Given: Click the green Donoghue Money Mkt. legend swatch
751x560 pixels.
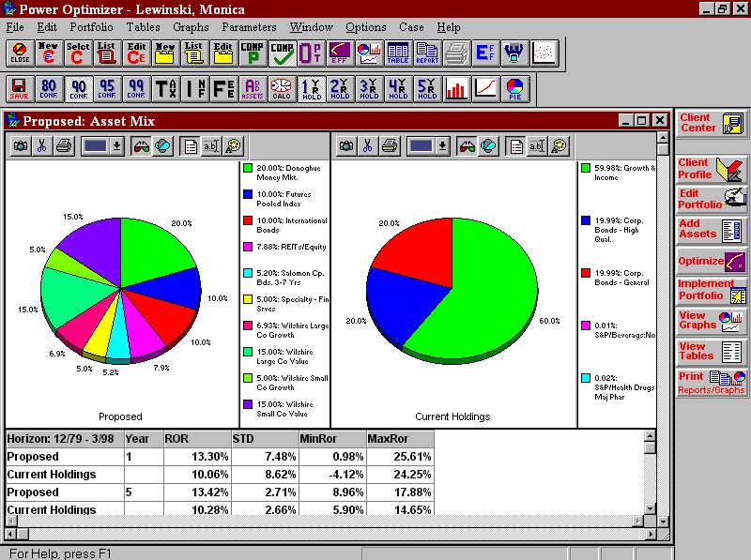Looking at the screenshot, I should tap(248, 169).
